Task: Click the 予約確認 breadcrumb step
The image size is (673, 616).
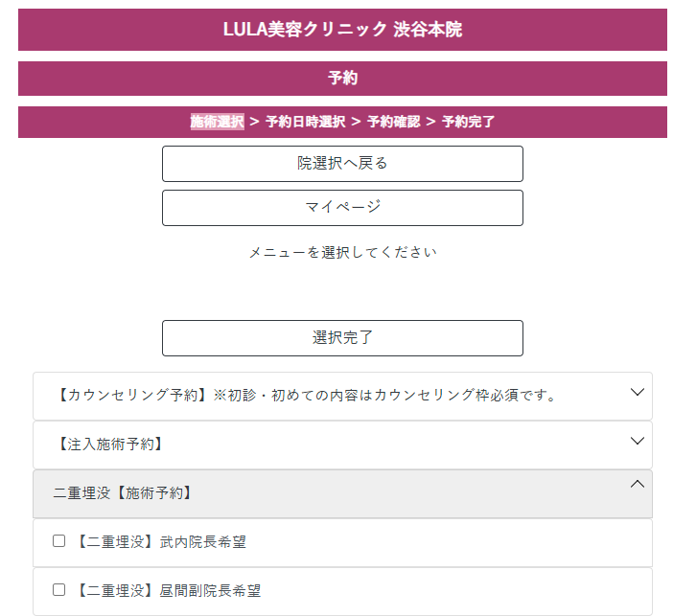Action: (x=393, y=122)
